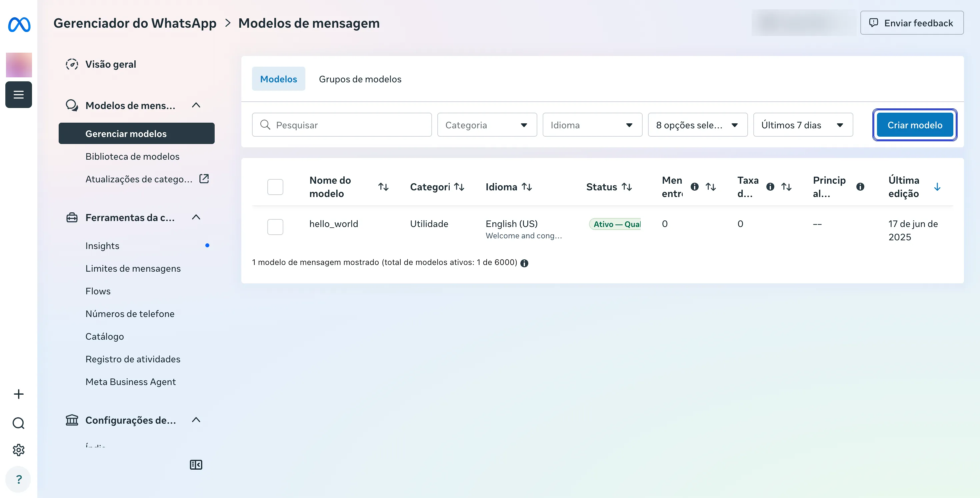Check the hello_world row checkbox
The width and height of the screenshot is (980, 498).
(x=275, y=227)
